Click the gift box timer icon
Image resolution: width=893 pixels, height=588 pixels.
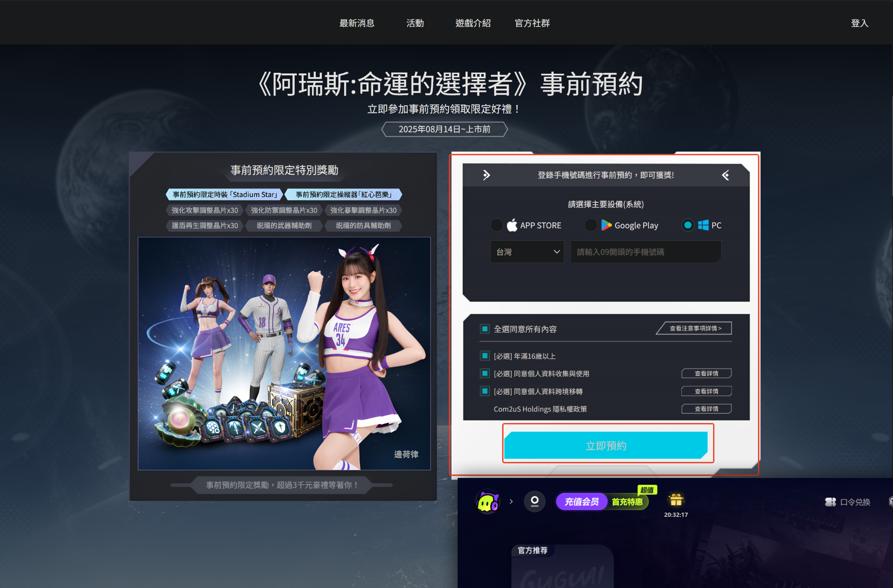pos(676,499)
